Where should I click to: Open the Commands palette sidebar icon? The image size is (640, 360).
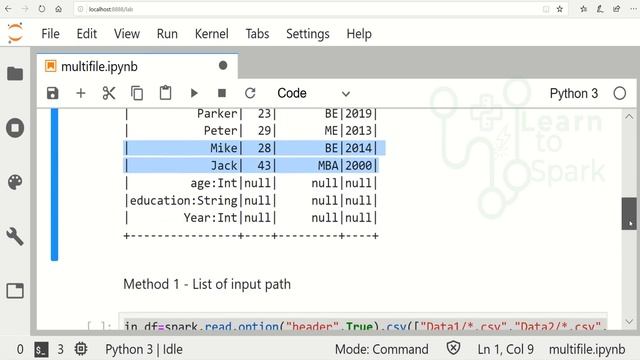[x=15, y=182]
